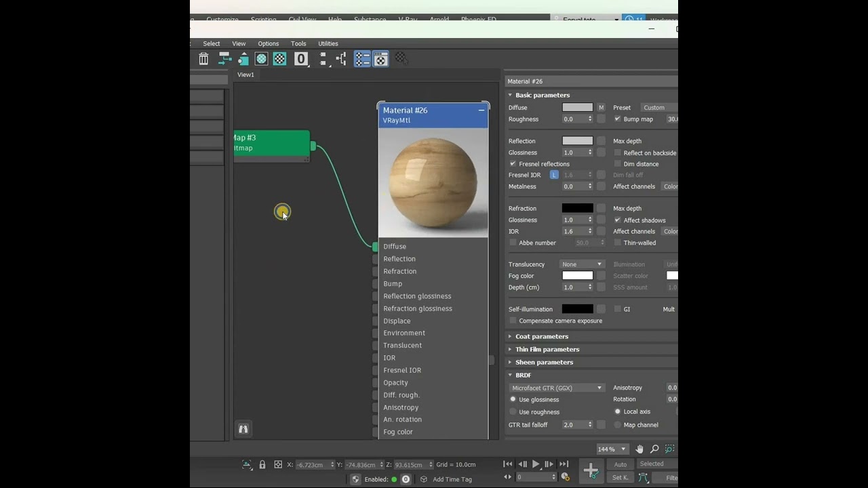Enable Reflect on backside checkbox
This screenshot has width=868, height=488.
coord(617,153)
